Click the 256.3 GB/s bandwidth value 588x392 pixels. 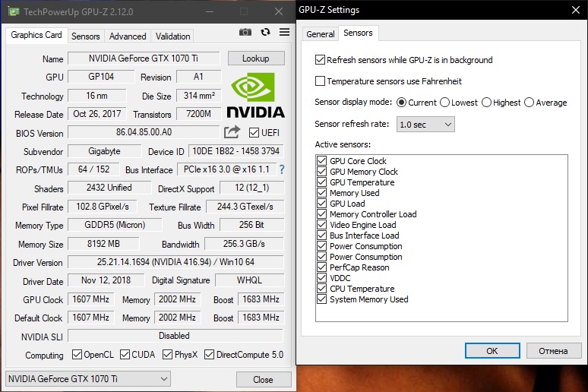click(x=244, y=243)
